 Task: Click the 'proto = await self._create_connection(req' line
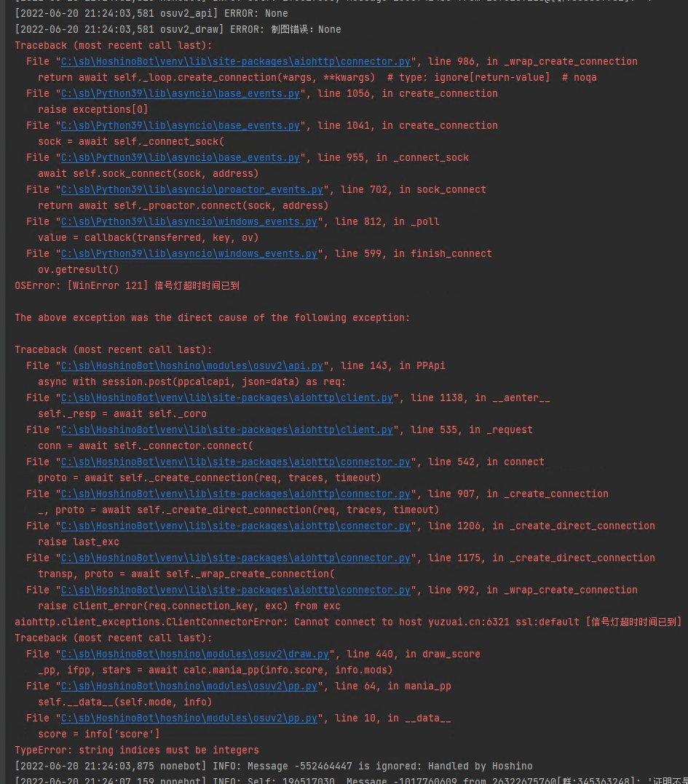coord(210,478)
